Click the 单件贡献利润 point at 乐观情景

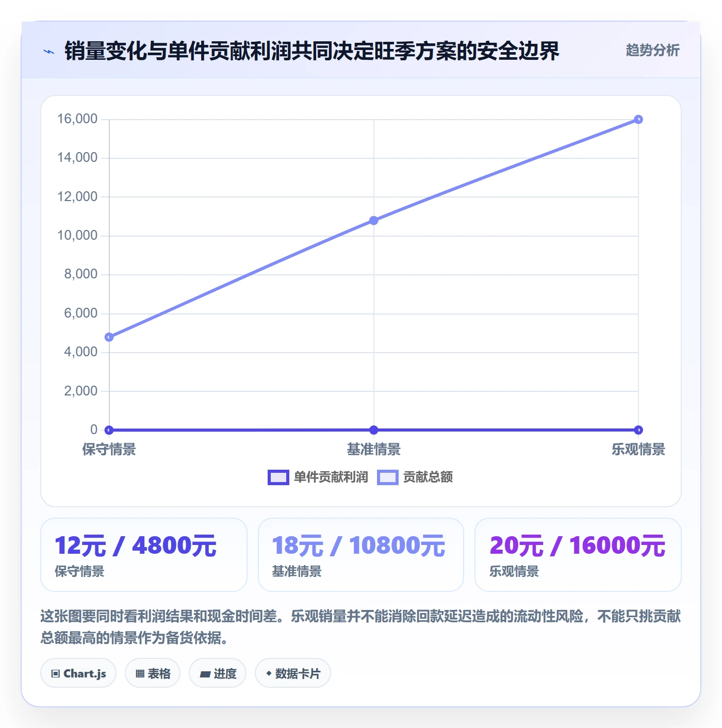(x=638, y=430)
